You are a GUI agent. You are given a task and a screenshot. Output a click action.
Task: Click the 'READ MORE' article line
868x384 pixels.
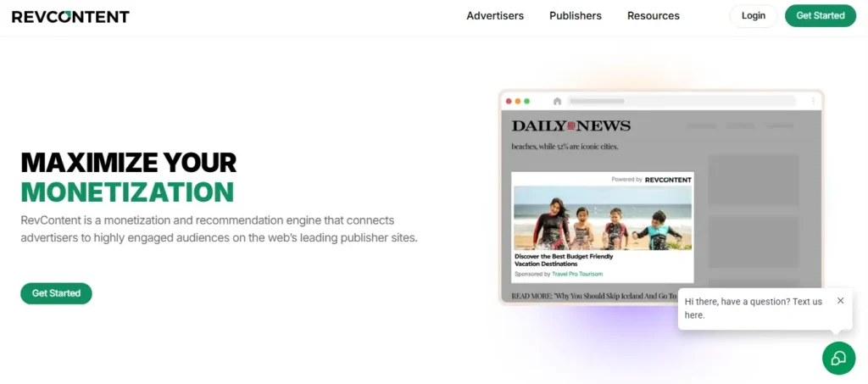pos(593,297)
